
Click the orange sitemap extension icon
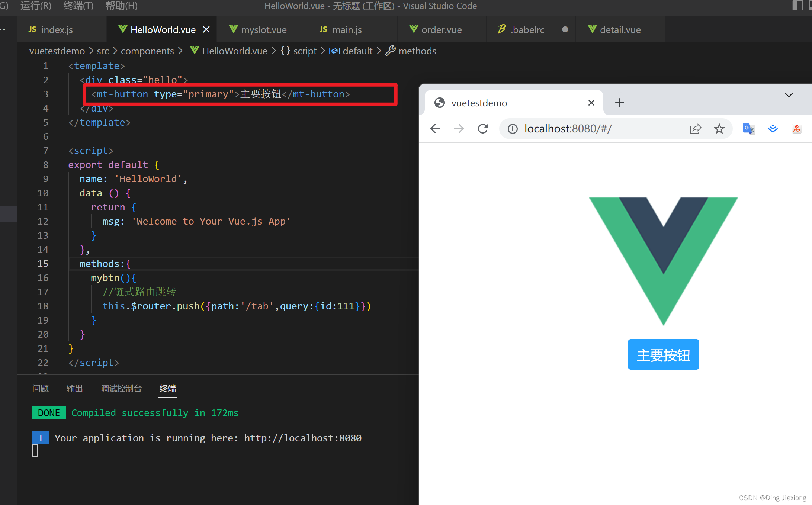796,129
